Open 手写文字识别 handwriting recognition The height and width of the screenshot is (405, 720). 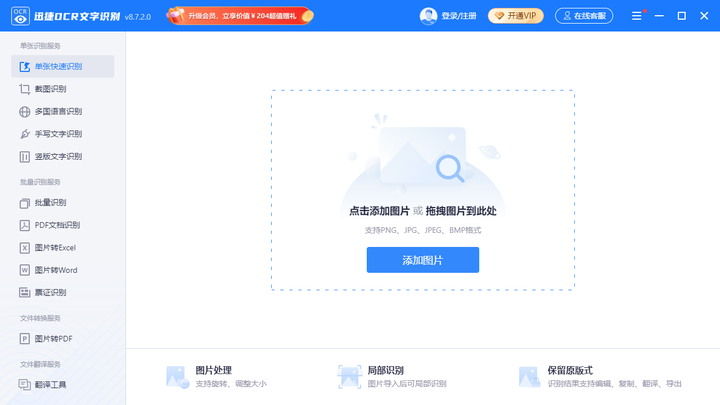(x=62, y=134)
